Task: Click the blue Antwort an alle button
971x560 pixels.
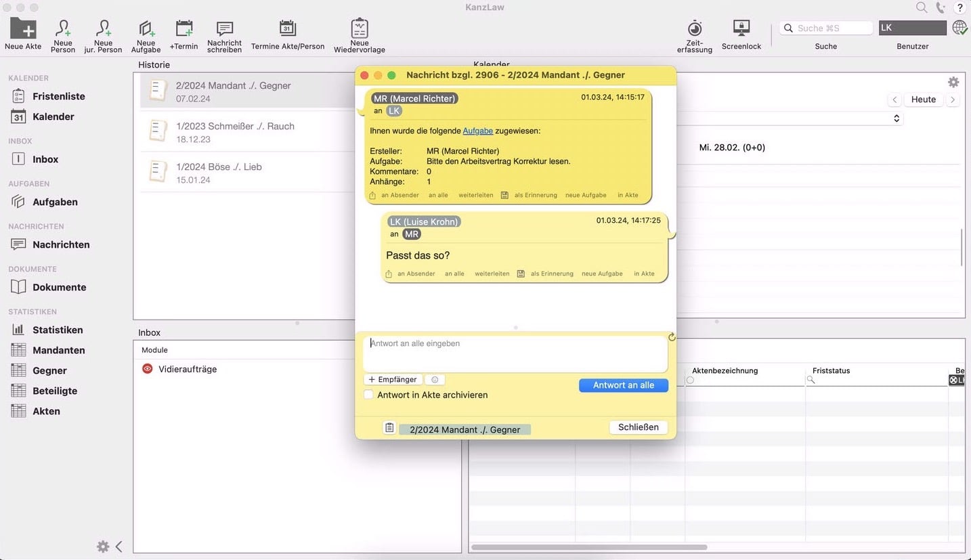Action: coord(624,385)
